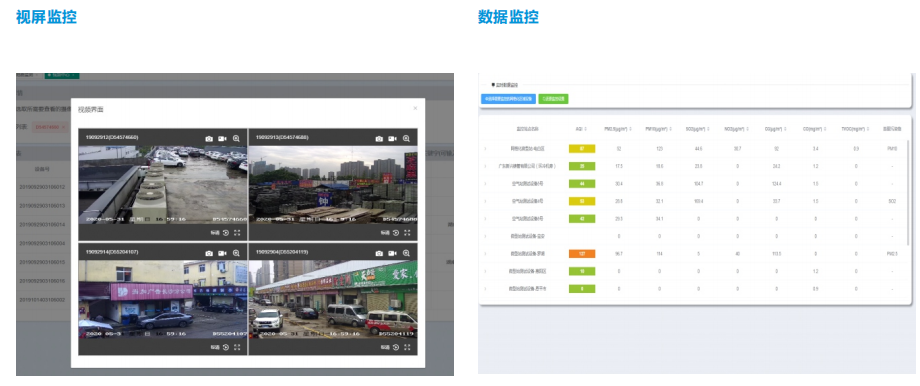The height and width of the screenshot is (386, 920).
Task: Close the video interface dialog
Action: [x=415, y=108]
